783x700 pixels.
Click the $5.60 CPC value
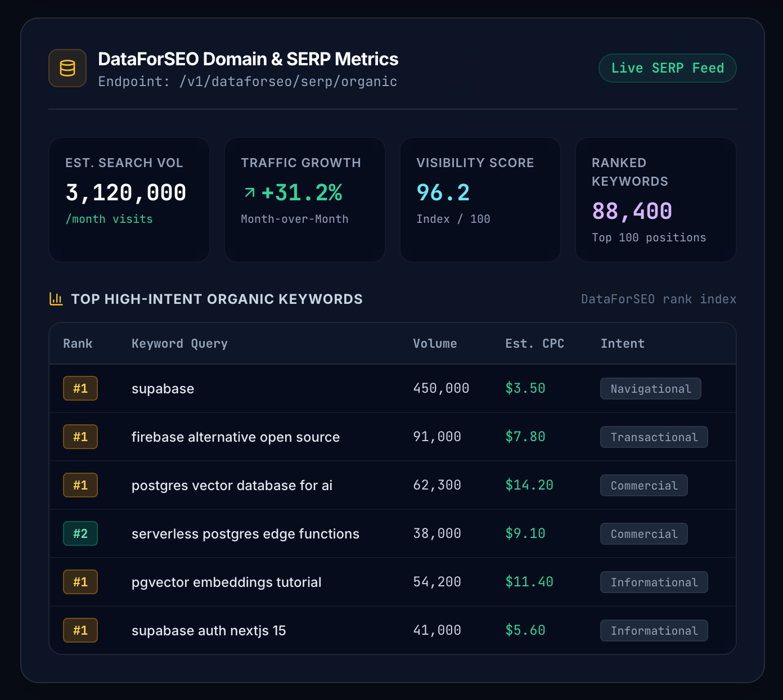tap(525, 630)
